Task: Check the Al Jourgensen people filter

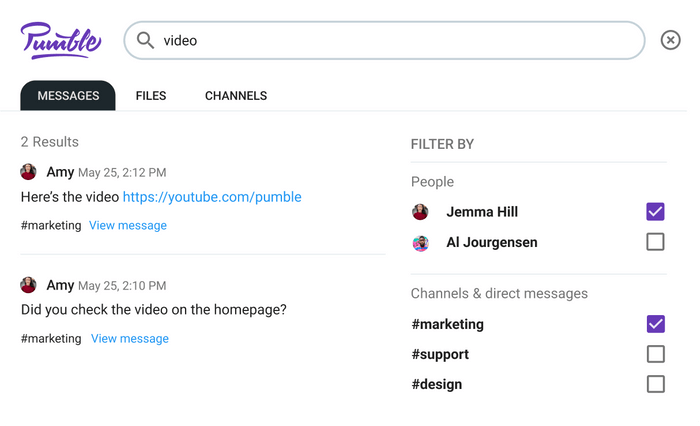Action: pyautogui.click(x=655, y=242)
